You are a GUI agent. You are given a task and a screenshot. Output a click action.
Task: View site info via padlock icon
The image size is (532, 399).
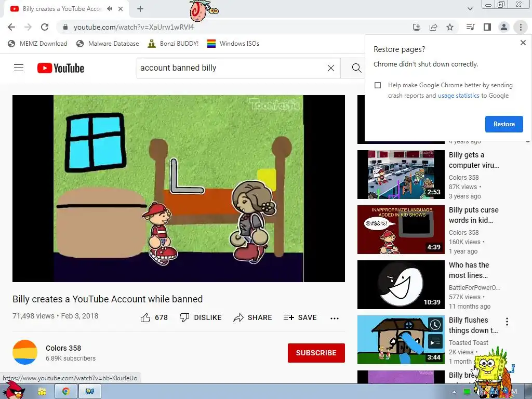coord(65,27)
